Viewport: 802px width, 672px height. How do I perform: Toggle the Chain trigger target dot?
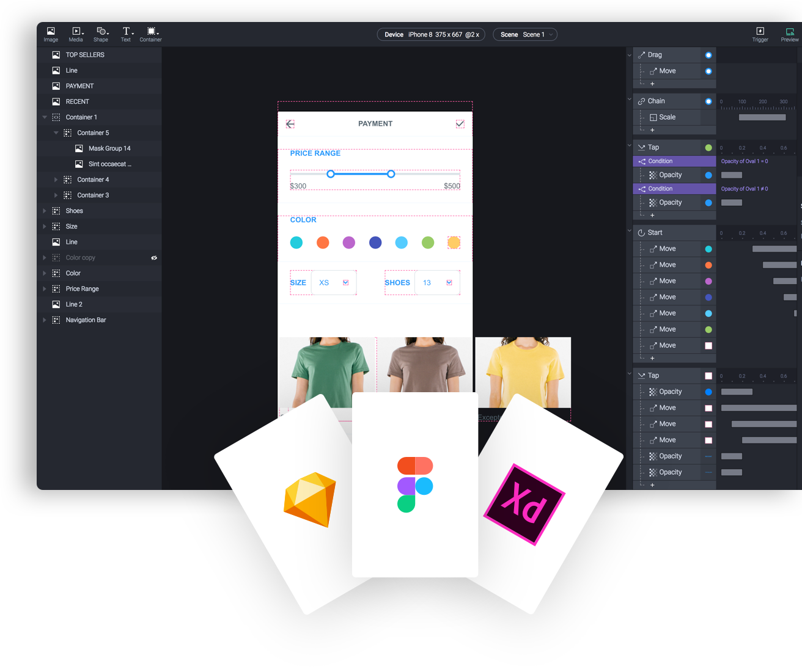(708, 101)
